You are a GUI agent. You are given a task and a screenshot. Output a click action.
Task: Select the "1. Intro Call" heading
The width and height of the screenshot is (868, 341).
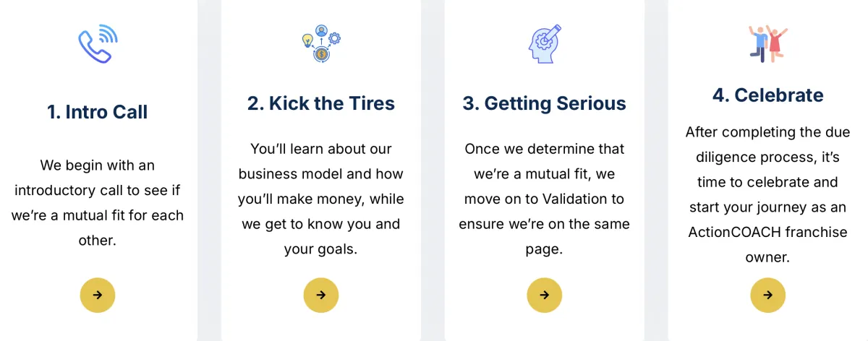(98, 112)
